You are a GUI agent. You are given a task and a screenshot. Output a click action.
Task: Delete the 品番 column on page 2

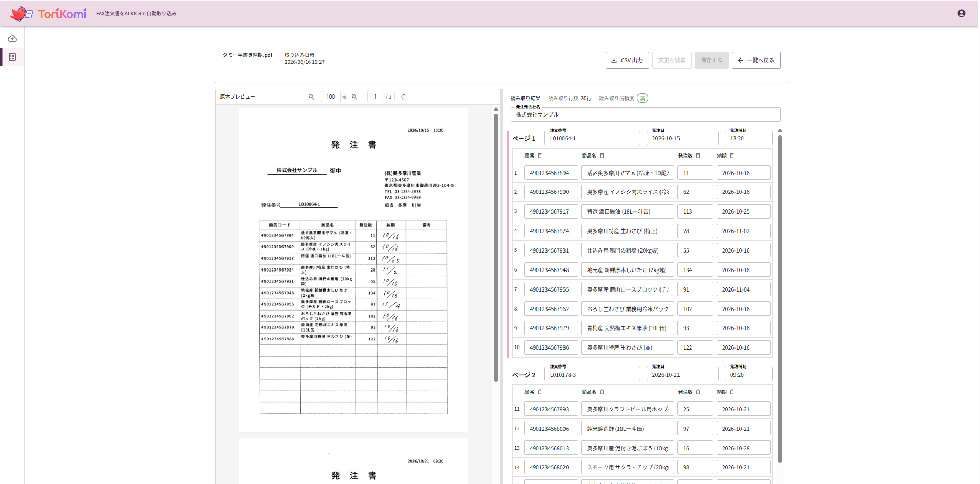click(540, 392)
